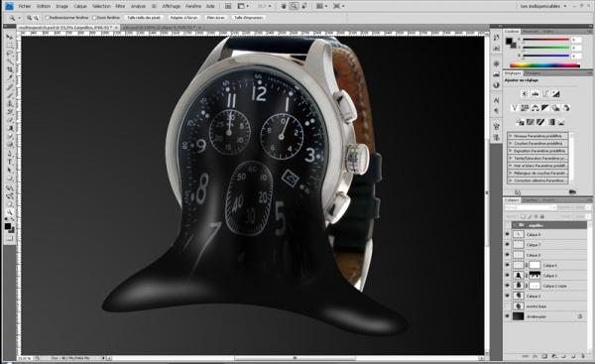The width and height of the screenshot is (595, 364).
Task: Click the zoom in magnifier in options bar
Action: point(29,18)
